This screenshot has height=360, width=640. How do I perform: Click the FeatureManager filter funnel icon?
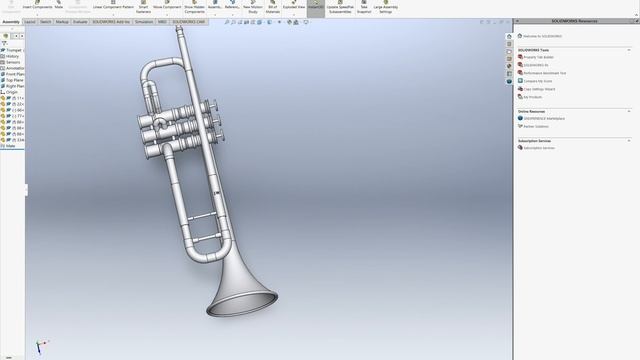click(4, 43)
